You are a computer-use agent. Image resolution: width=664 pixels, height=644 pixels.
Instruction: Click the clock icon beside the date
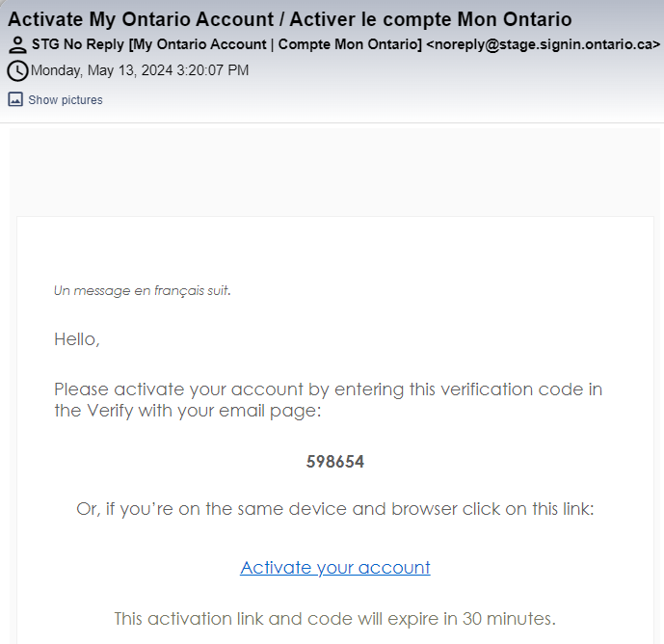click(17, 70)
